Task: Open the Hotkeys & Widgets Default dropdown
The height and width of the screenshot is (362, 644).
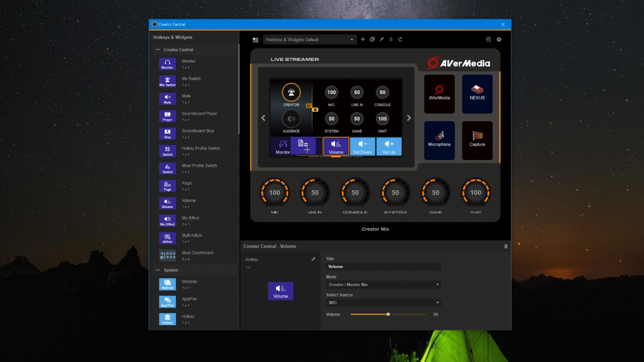Action: [310, 40]
